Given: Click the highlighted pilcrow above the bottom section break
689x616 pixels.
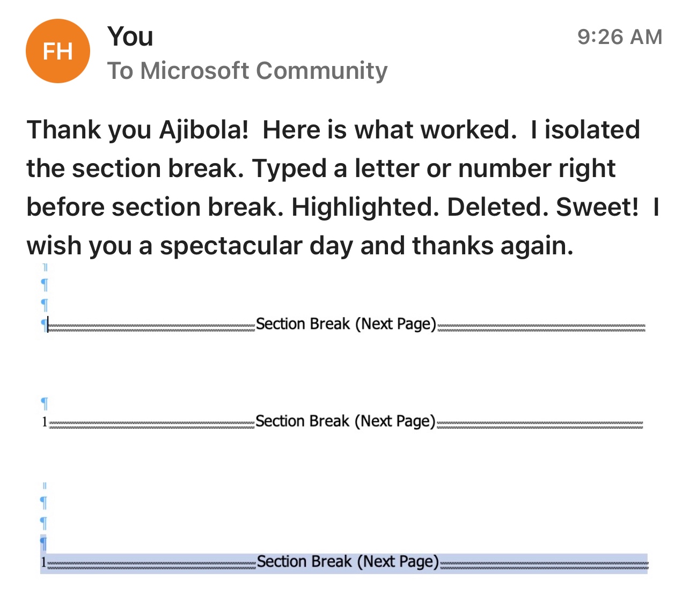Looking at the screenshot, I should coord(43,544).
